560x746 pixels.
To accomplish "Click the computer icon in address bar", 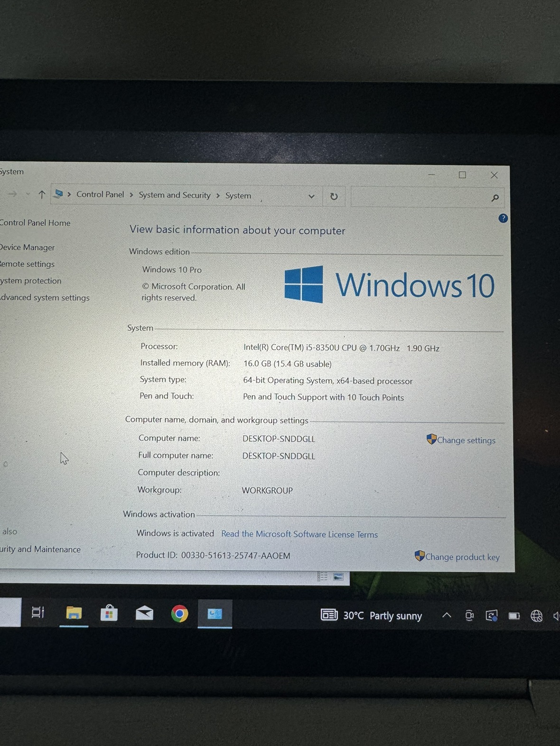I will pos(58,194).
